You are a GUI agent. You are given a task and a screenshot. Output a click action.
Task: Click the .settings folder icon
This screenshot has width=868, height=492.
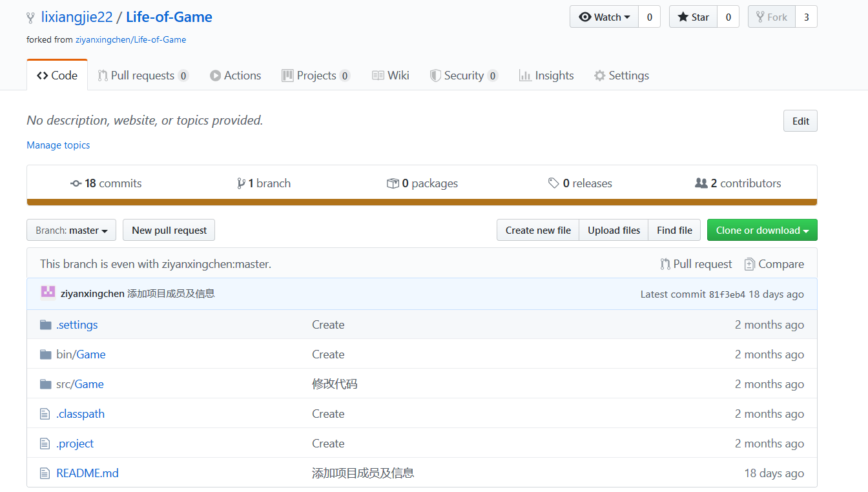click(45, 325)
